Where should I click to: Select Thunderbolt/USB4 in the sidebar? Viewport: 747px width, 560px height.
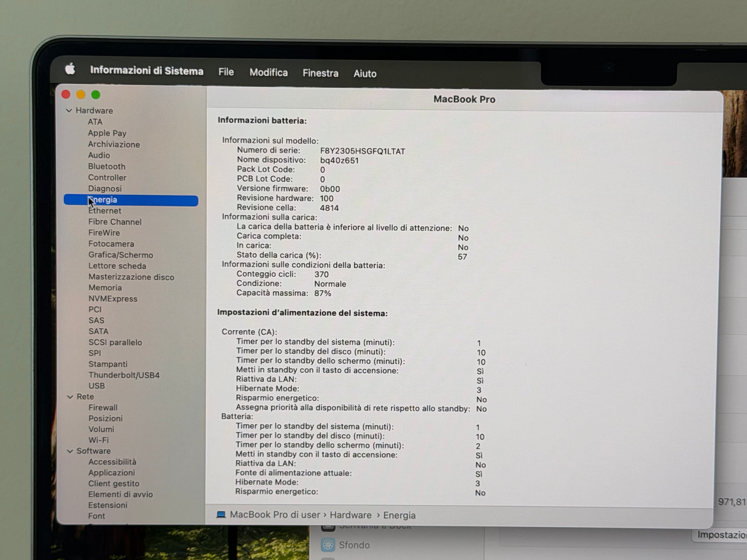click(124, 376)
